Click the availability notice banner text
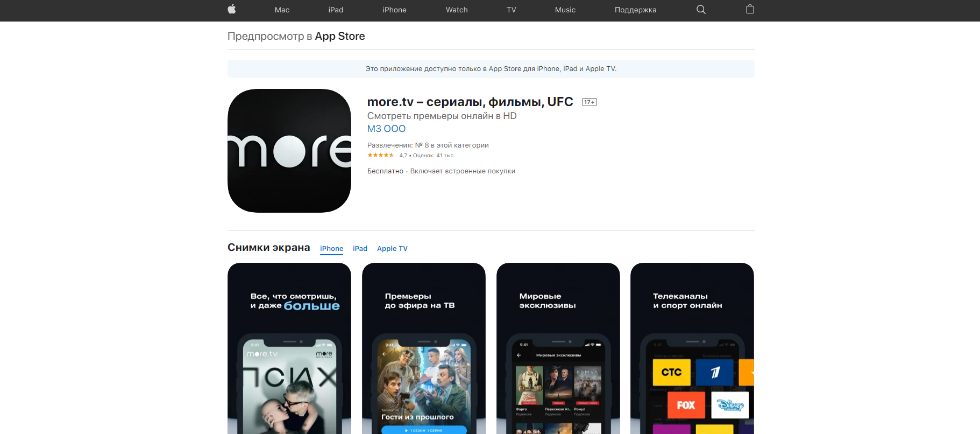 (x=491, y=69)
